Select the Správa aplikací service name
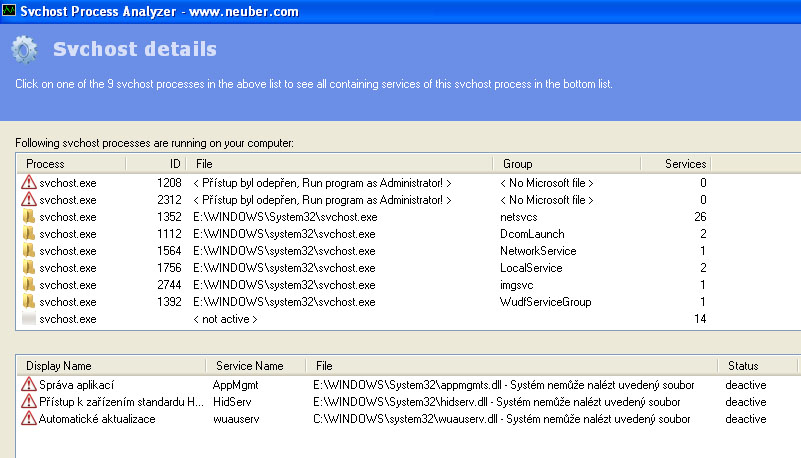Image resolution: width=801 pixels, height=458 pixels. (76, 385)
